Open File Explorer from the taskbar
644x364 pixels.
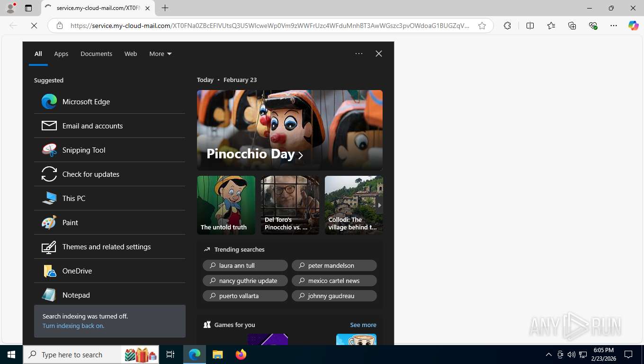pyautogui.click(x=217, y=355)
